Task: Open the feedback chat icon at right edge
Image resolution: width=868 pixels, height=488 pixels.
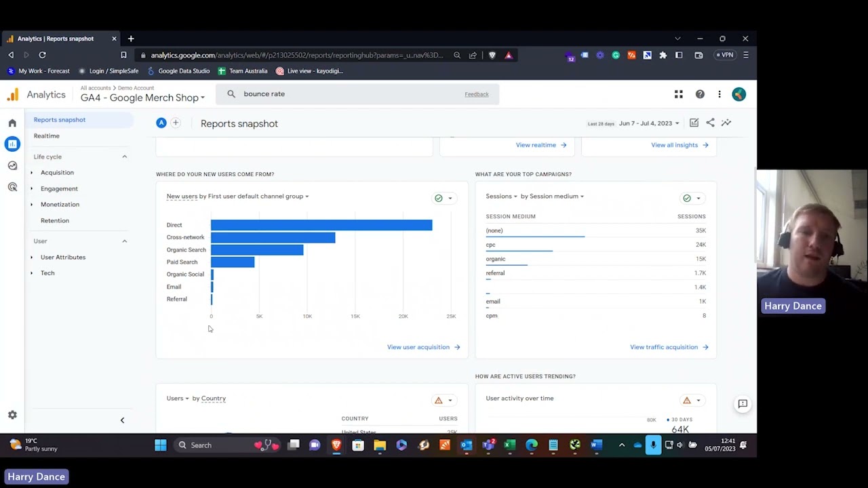Action: pyautogui.click(x=743, y=404)
